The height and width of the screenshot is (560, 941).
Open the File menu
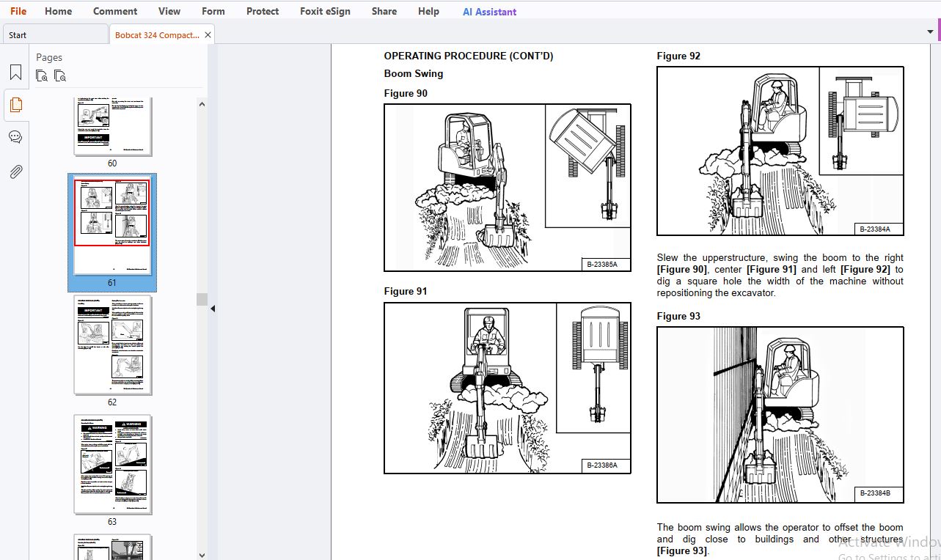18,11
